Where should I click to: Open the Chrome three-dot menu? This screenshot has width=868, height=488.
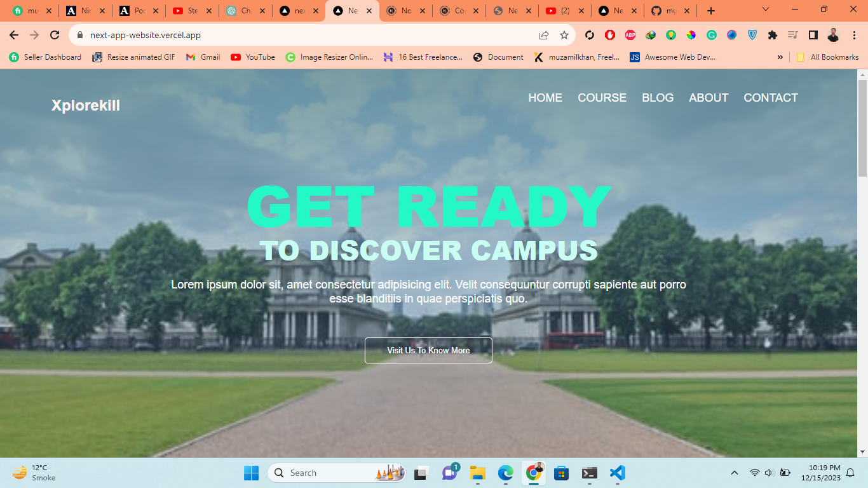click(x=855, y=35)
